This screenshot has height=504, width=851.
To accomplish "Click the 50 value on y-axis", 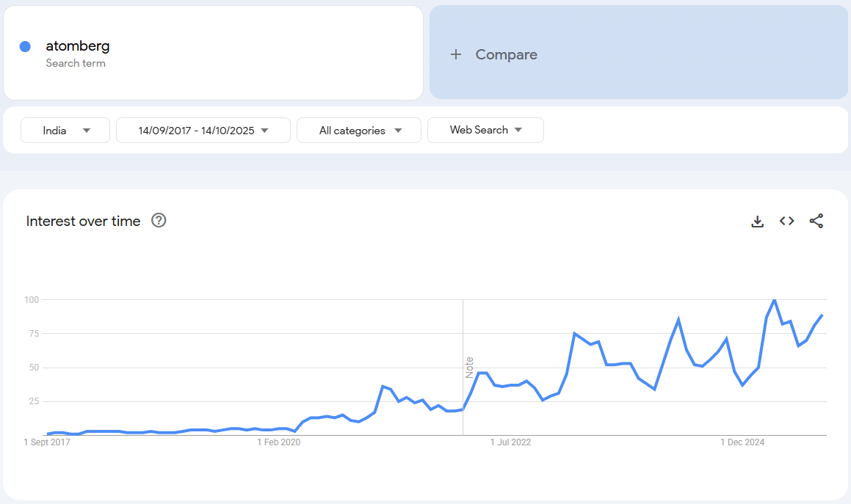I will coord(35,368).
